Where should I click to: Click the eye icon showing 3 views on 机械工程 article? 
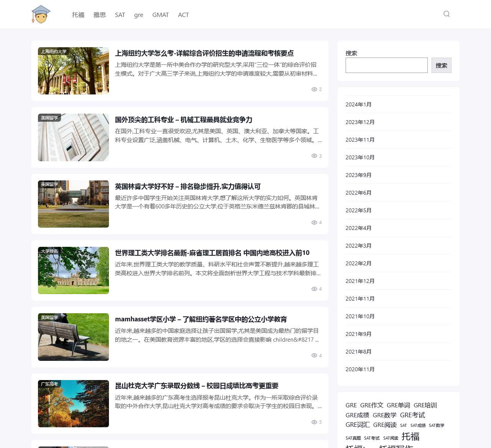[315, 156]
